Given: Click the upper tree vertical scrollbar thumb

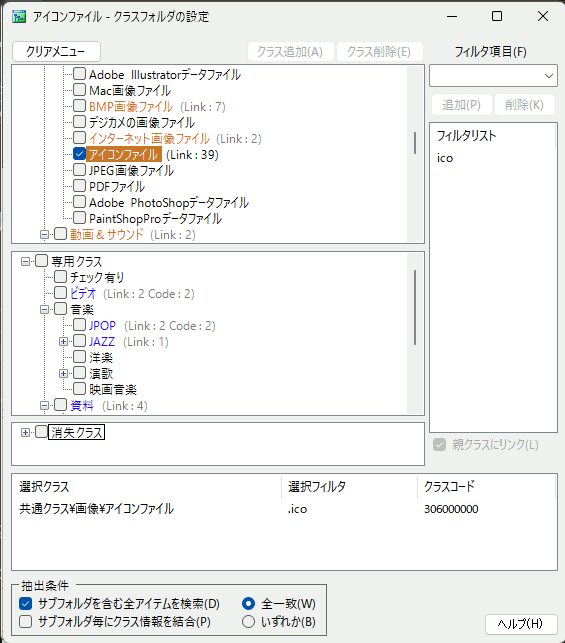Looking at the screenshot, I should 415,143.
